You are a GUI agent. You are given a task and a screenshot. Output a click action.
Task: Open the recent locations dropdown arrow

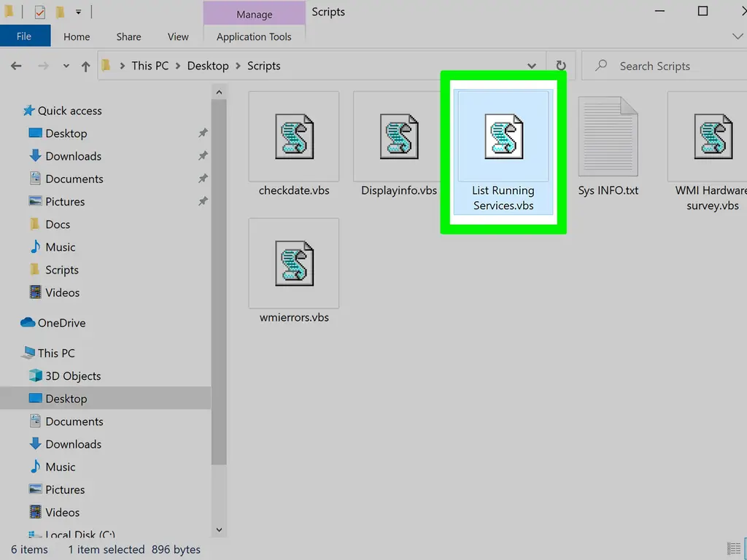click(x=66, y=66)
